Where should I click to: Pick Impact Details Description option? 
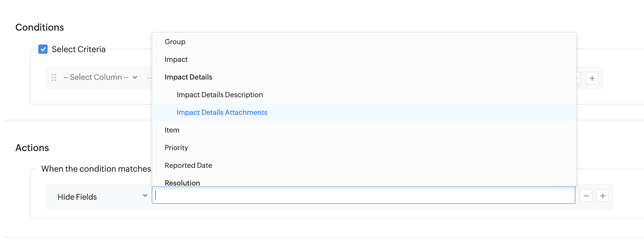point(220,95)
